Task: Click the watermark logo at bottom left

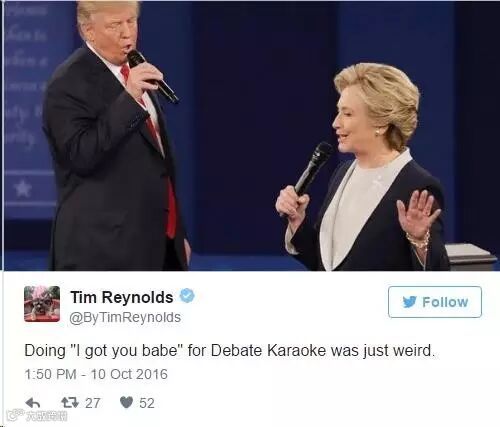Action: tap(37, 415)
